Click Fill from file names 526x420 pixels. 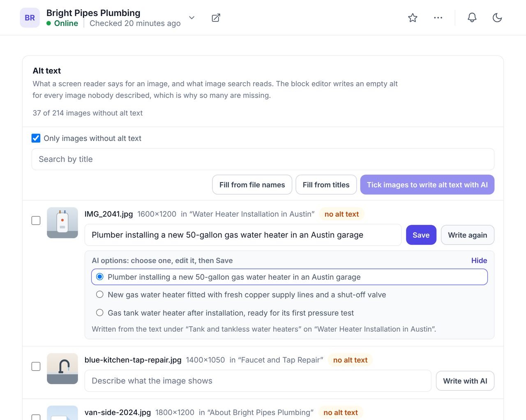(x=252, y=185)
